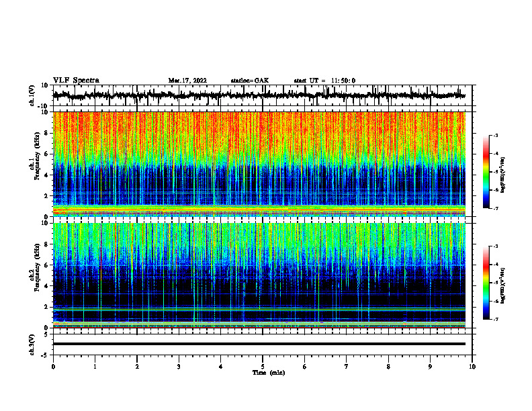
Task: Click the time axis tick label "9"
Action: click(x=430, y=367)
